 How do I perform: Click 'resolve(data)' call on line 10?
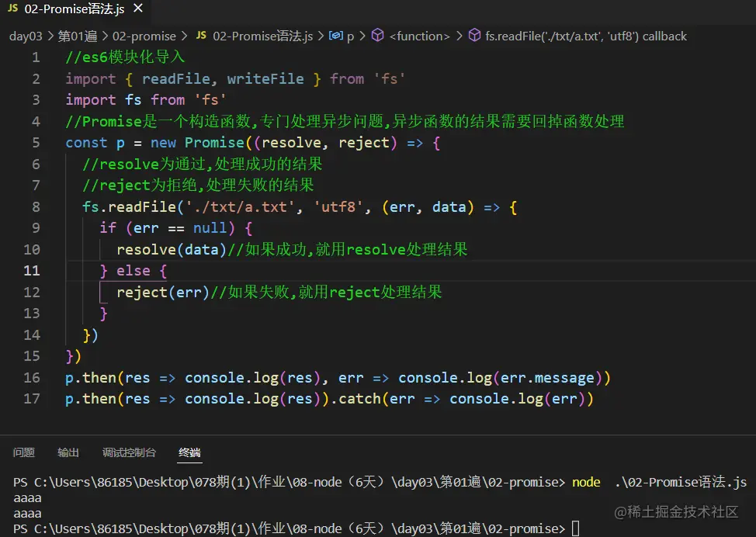click(172, 250)
